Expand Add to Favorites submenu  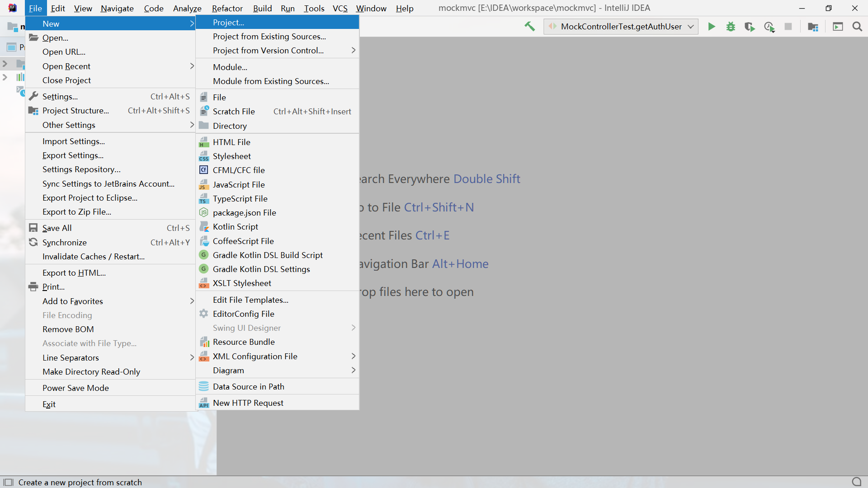pos(110,301)
